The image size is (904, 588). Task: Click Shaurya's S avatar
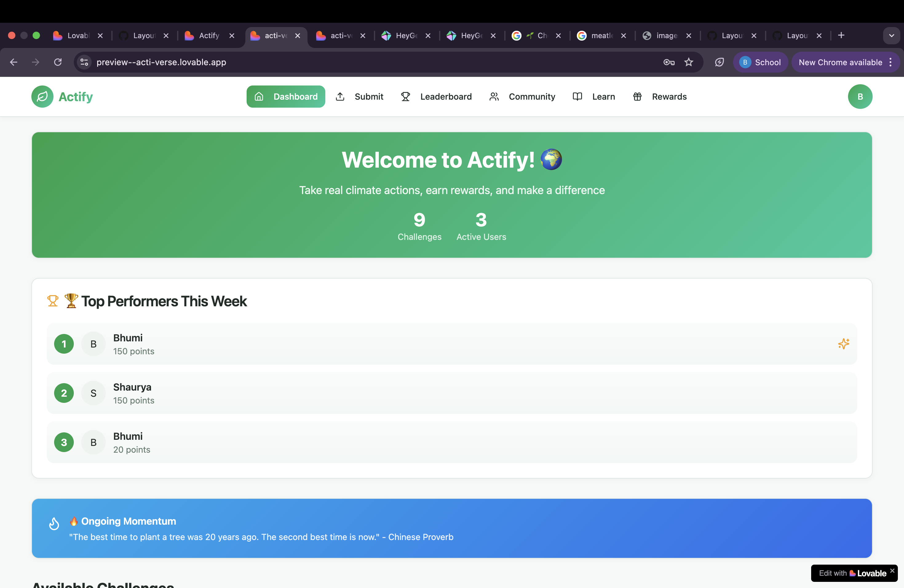point(93,393)
